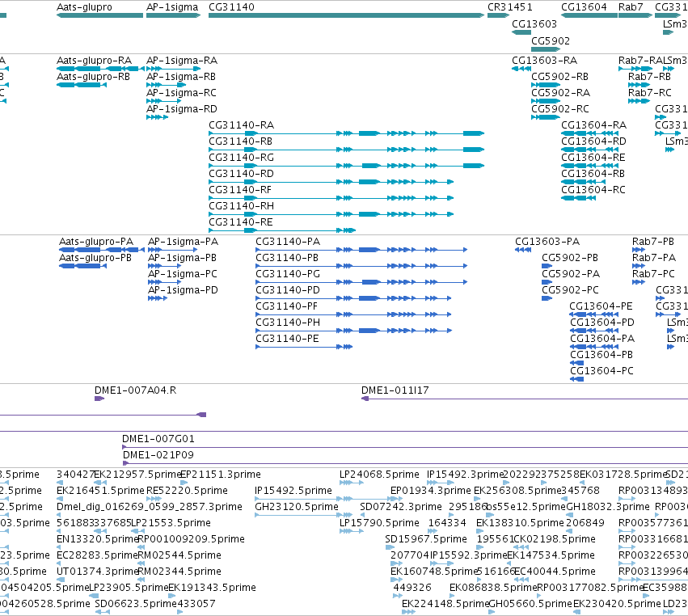This screenshot has width=688, height=616.
Task: Select EST label IP15492.5prime
Action: tap(293, 491)
